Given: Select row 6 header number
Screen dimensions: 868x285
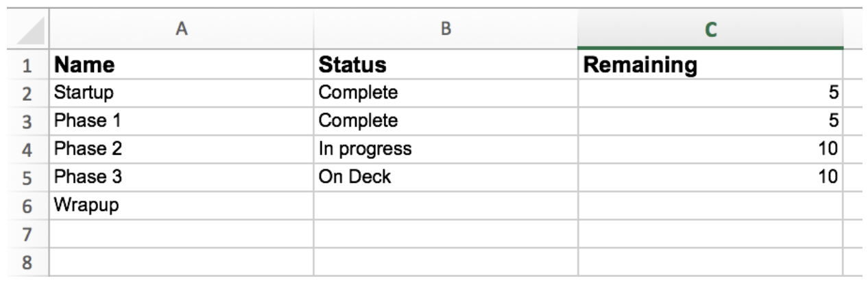Looking at the screenshot, I should click(x=25, y=205).
